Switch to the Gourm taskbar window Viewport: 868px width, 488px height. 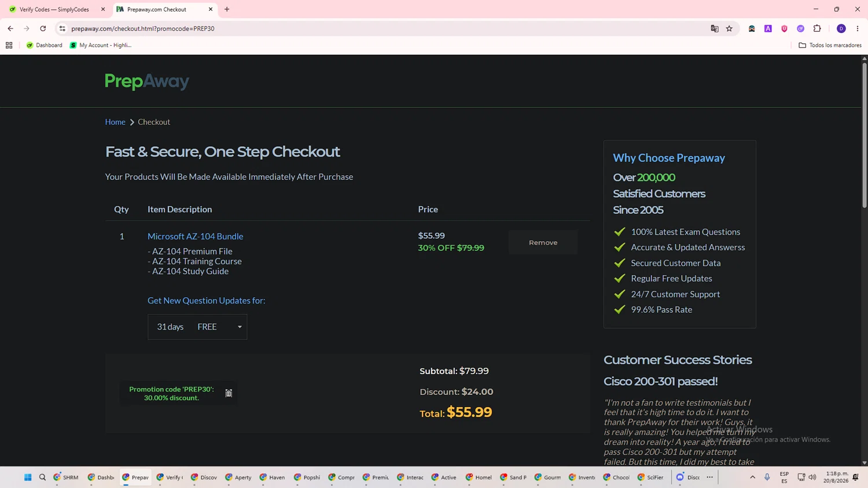click(x=547, y=477)
